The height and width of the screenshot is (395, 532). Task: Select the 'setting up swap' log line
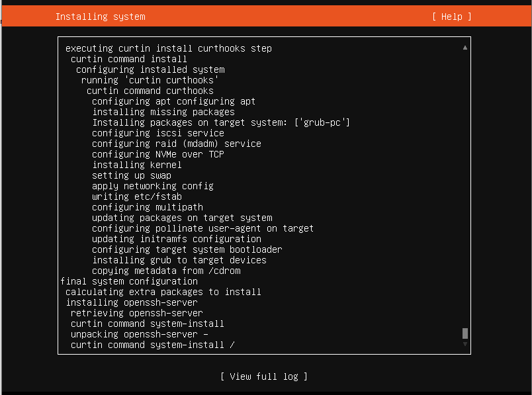(132, 175)
